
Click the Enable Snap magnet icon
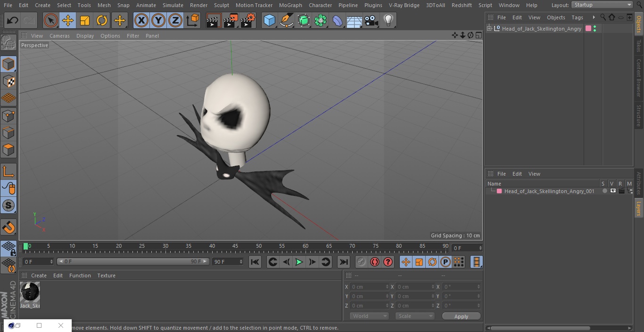click(8, 228)
